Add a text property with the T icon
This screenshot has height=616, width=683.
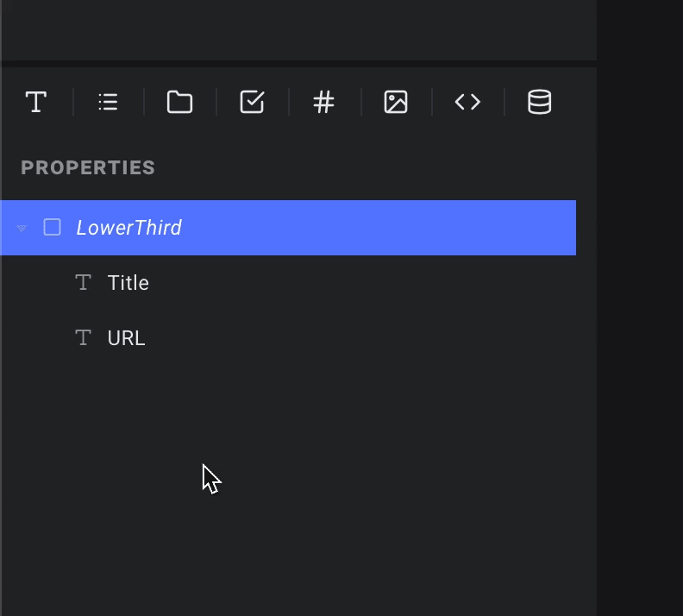tap(36, 103)
